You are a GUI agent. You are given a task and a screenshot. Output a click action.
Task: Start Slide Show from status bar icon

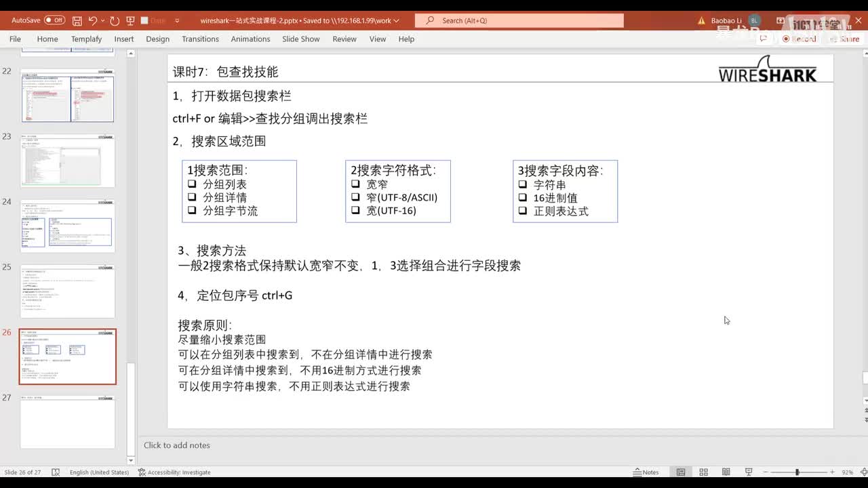click(x=749, y=472)
